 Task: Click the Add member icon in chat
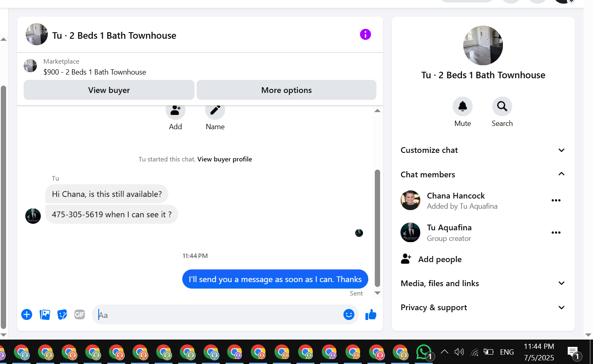[175, 110]
